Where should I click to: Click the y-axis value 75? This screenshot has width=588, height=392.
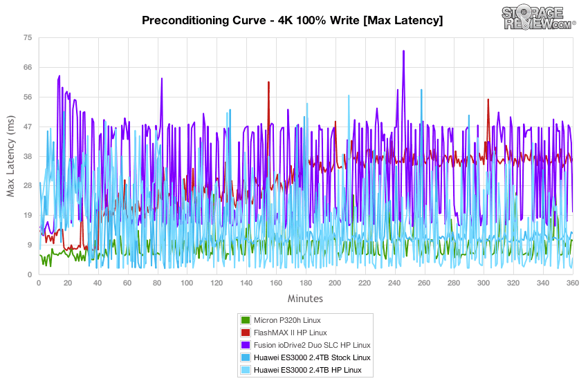[28, 37]
